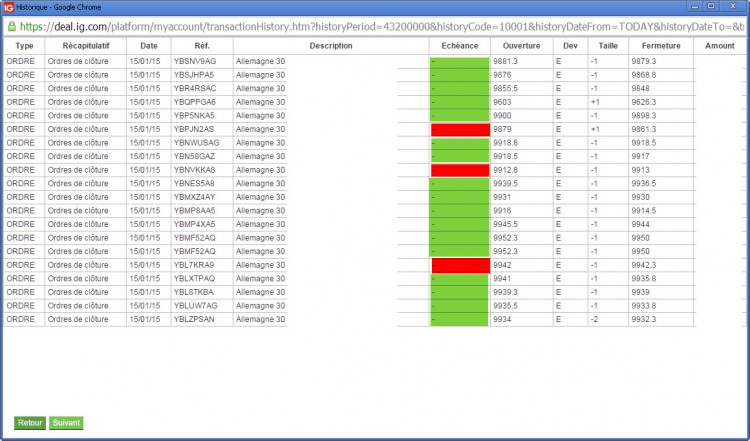
Task: Click red Echéance cell in YBL7KRA9 row
Action: (461, 265)
